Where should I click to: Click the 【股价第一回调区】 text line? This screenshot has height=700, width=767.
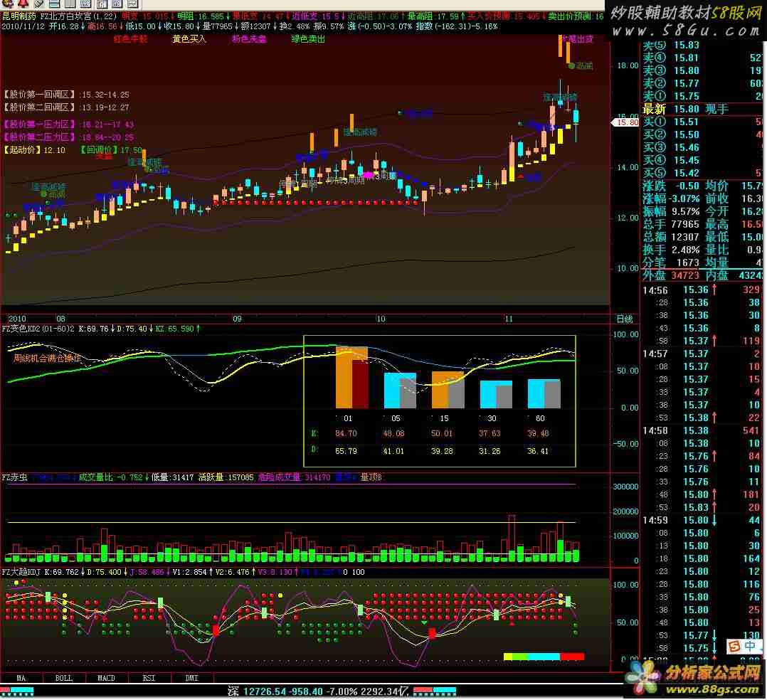tap(67, 95)
